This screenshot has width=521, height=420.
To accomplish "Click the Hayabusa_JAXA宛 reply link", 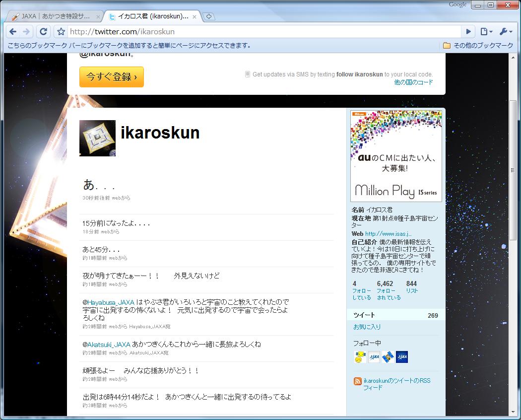I will [x=149, y=327].
